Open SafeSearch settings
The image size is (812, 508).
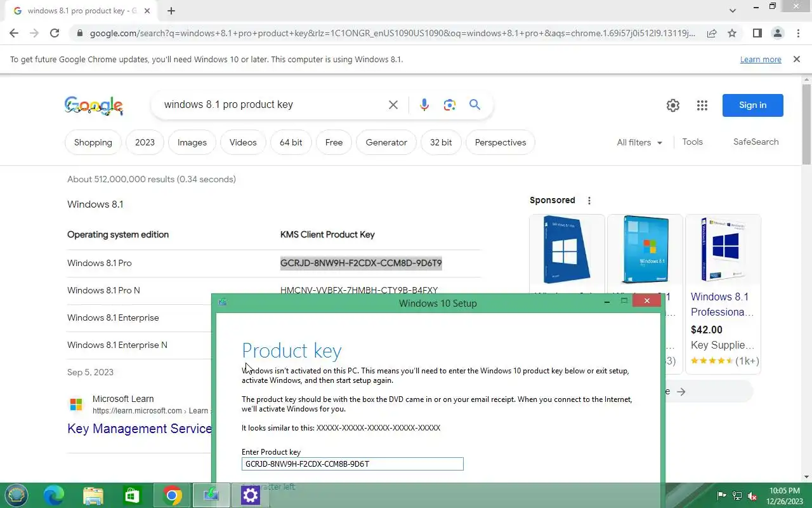coord(756,142)
